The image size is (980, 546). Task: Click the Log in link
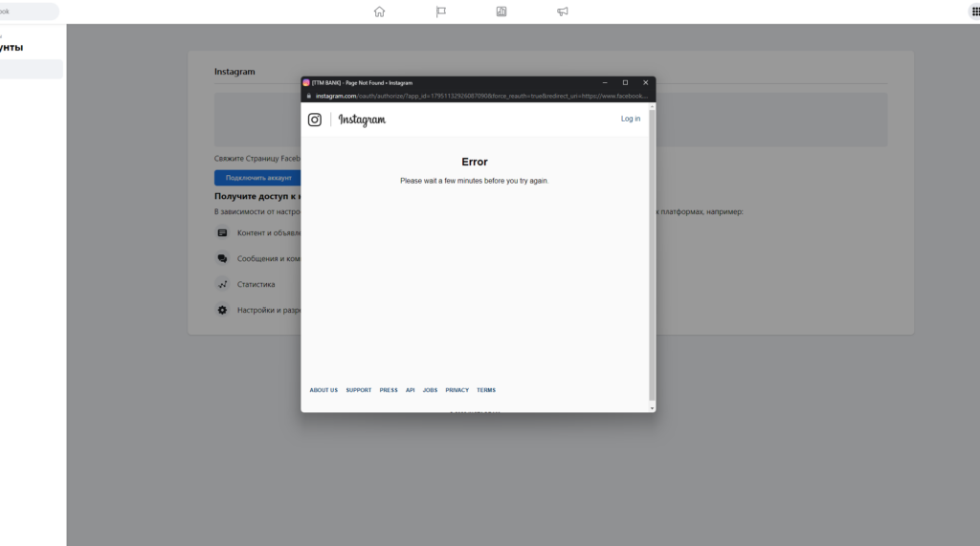630,119
